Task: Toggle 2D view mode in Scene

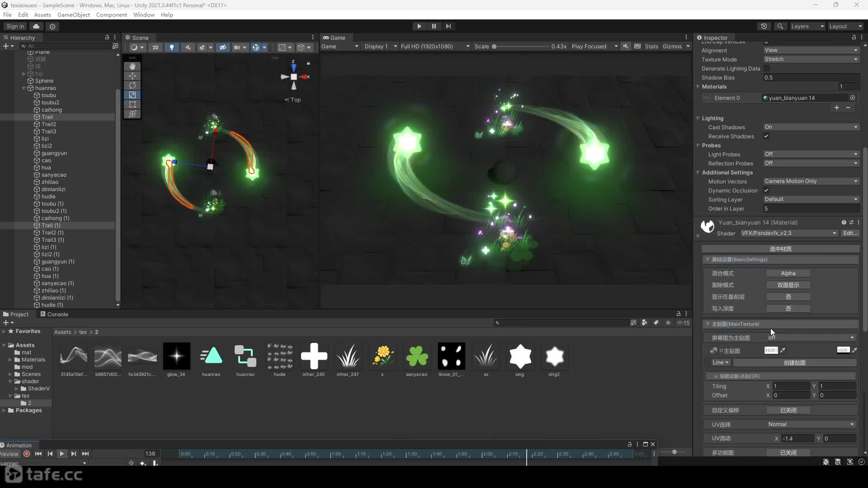Action: (155, 47)
